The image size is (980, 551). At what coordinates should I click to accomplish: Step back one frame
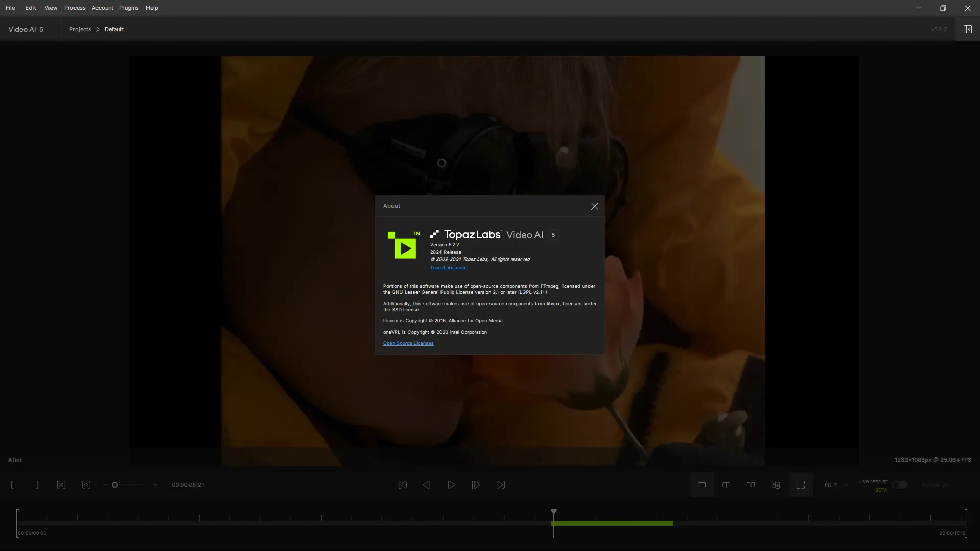(x=427, y=485)
